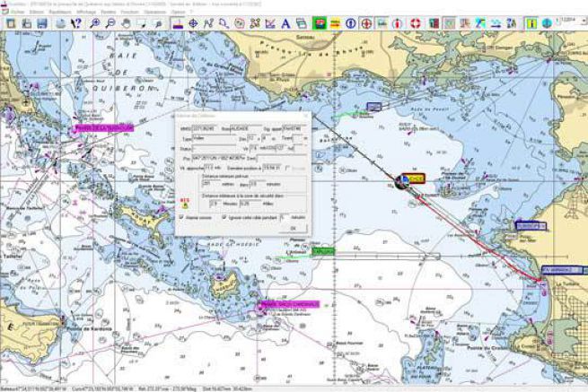
Task: Open the question mark help menu
Action: (x=191, y=12)
